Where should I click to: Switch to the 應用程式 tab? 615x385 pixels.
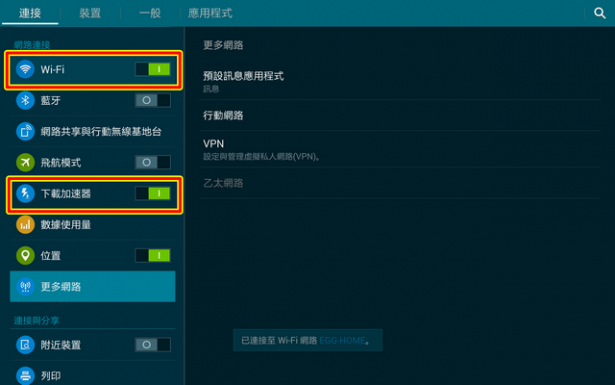click(210, 13)
